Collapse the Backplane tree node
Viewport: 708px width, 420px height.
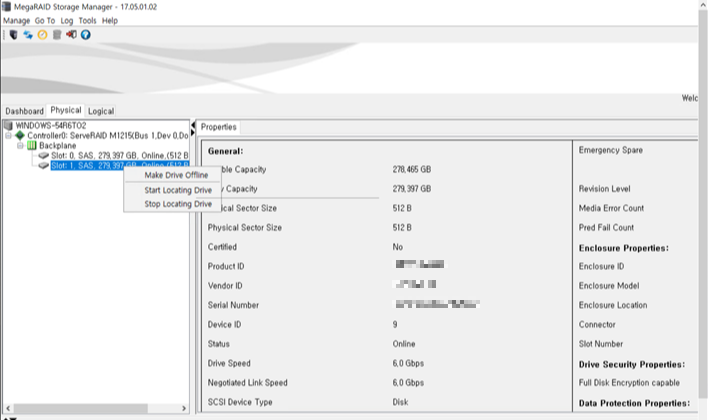(20, 145)
